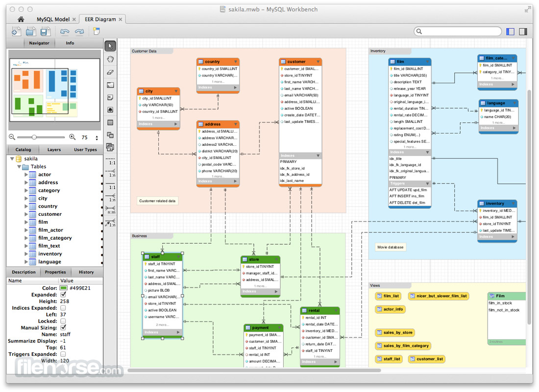Viewport: 539px width, 392px height.
Task: Select the new text note tool
Action: 110,97
